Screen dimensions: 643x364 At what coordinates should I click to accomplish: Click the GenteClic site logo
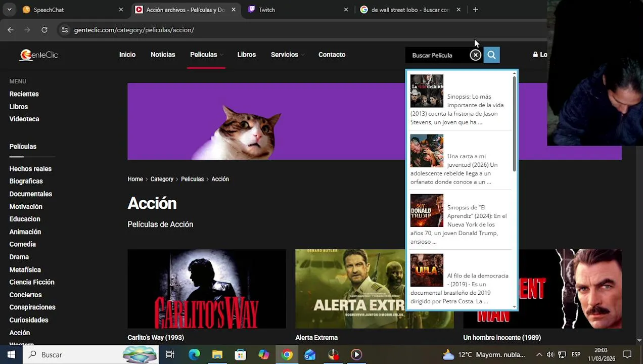pyautogui.click(x=39, y=55)
